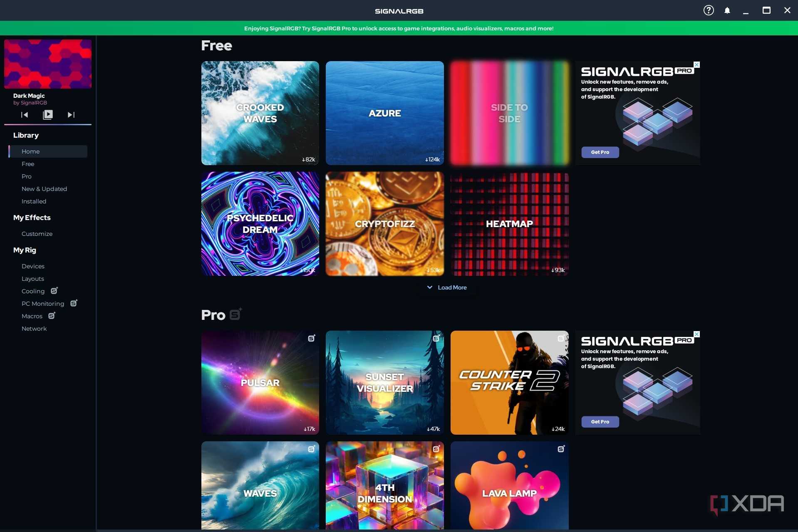
Task: Open the Heatmap effect
Action: point(510,224)
